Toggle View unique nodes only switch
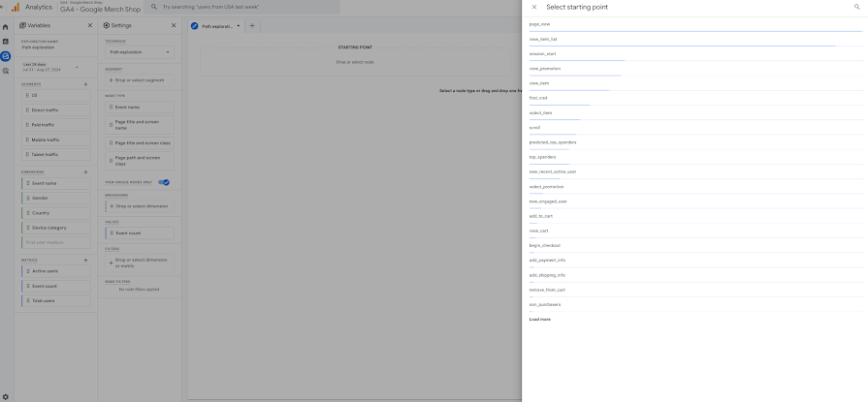This screenshot has width=868, height=402. [164, 182]
